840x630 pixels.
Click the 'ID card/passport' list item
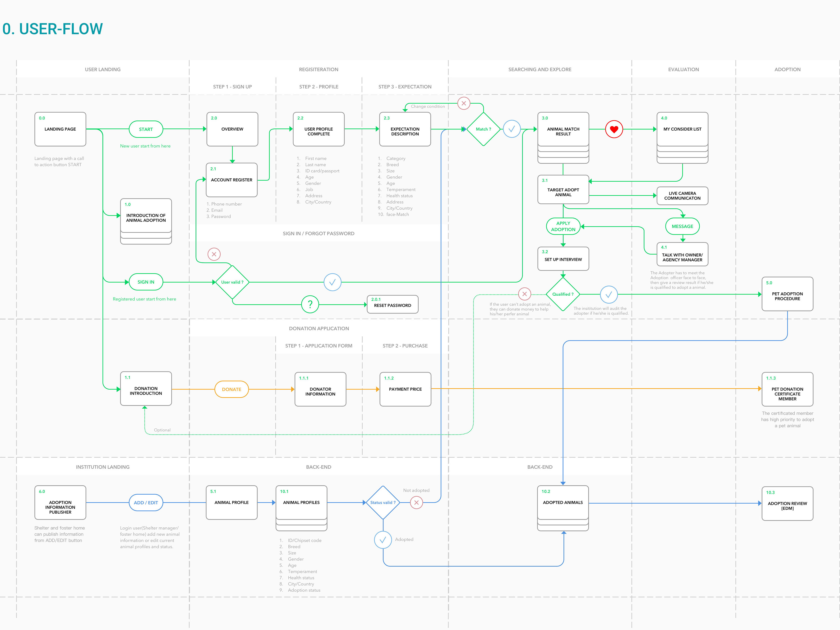tap(322, 171)
